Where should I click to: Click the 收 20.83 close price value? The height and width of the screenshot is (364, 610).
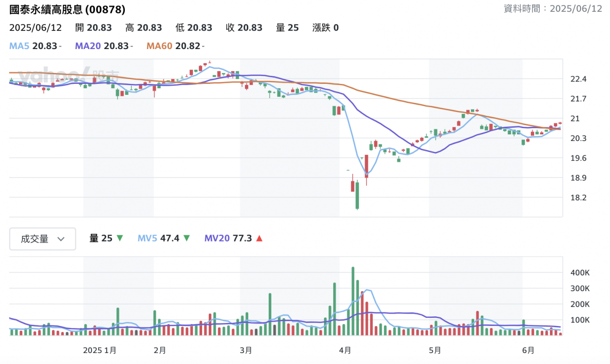pyautogui.click(x=244, y=28)
